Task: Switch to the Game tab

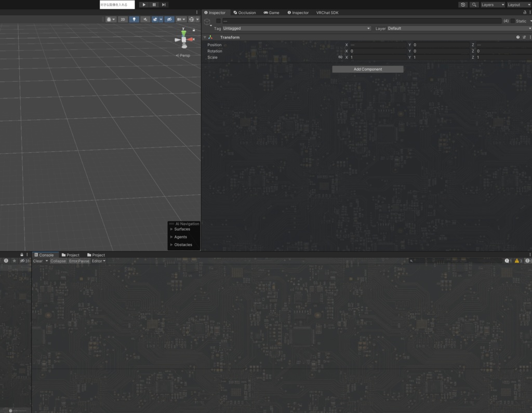Action: click(271, 12)
